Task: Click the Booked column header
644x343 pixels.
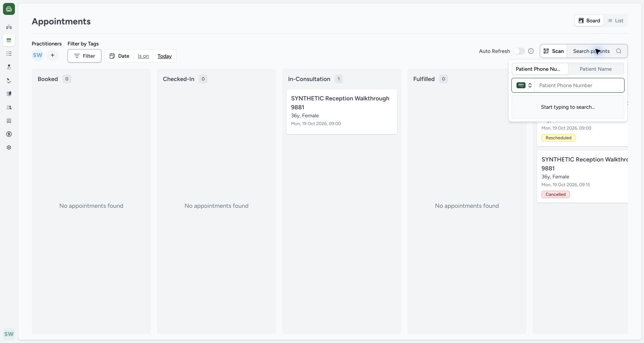Action: point(48,79)
